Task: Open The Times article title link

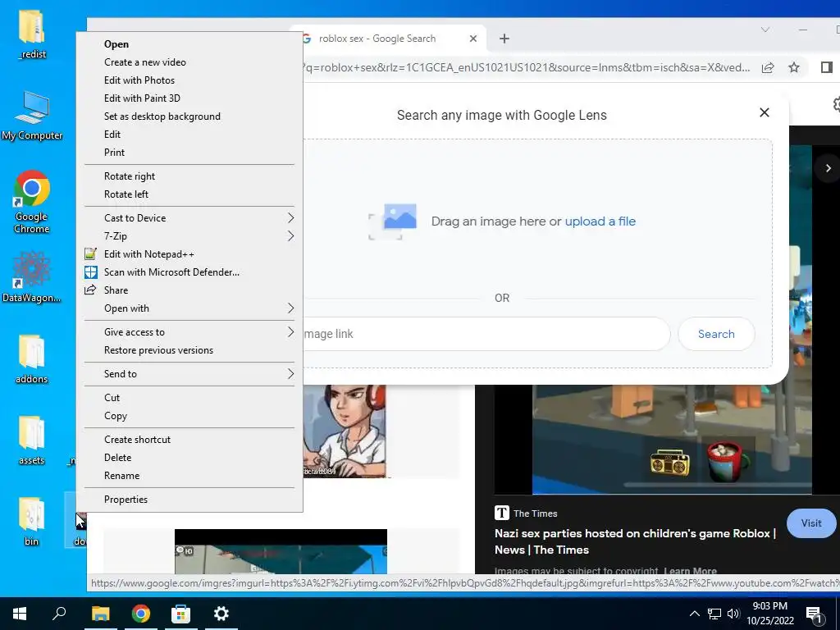Action: pyautogui.click(x=635, y=541)
